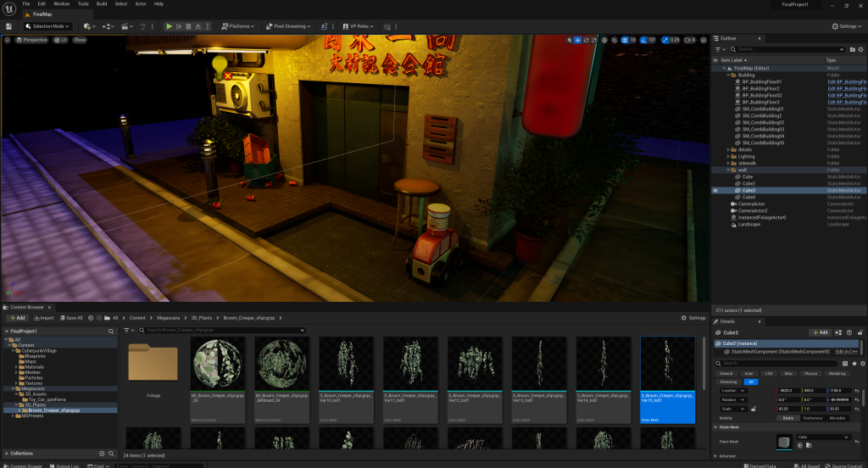868x468 pixels.
Task: Start Play in Editor with green play button
Action: (x=169, y=26)
